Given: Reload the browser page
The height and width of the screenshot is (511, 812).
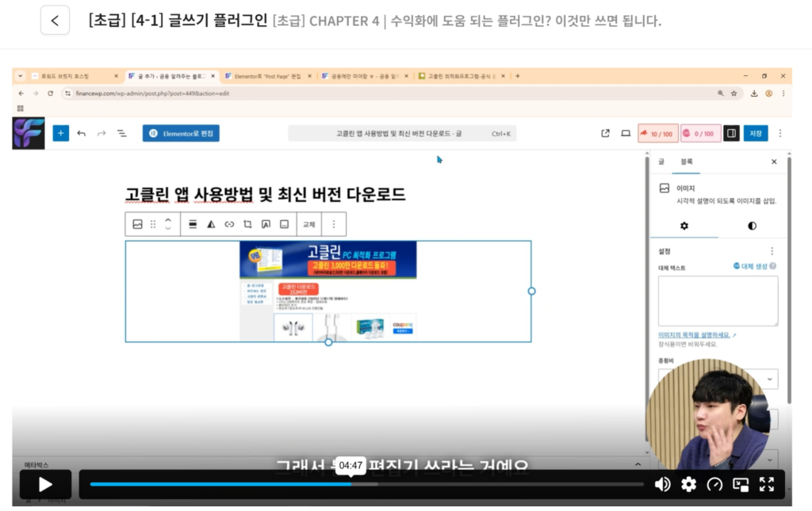Looking at the screenshot, I should click(50, 93).
